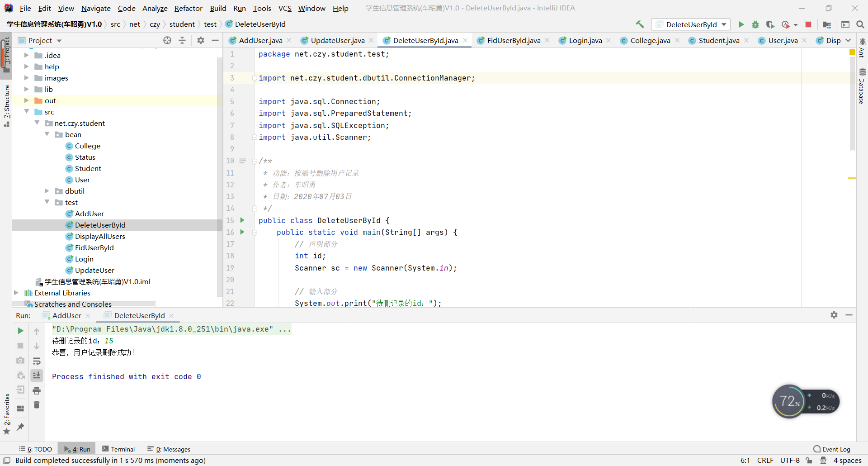Screen dimensions: 868x466
Task: Click the Build project hammer icon
Action: [x=640, y=24]
